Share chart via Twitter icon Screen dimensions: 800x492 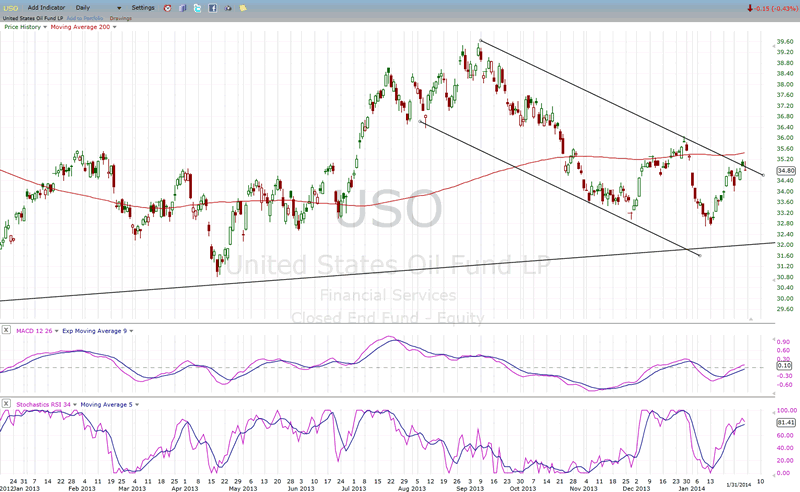(x=197, y=8)
